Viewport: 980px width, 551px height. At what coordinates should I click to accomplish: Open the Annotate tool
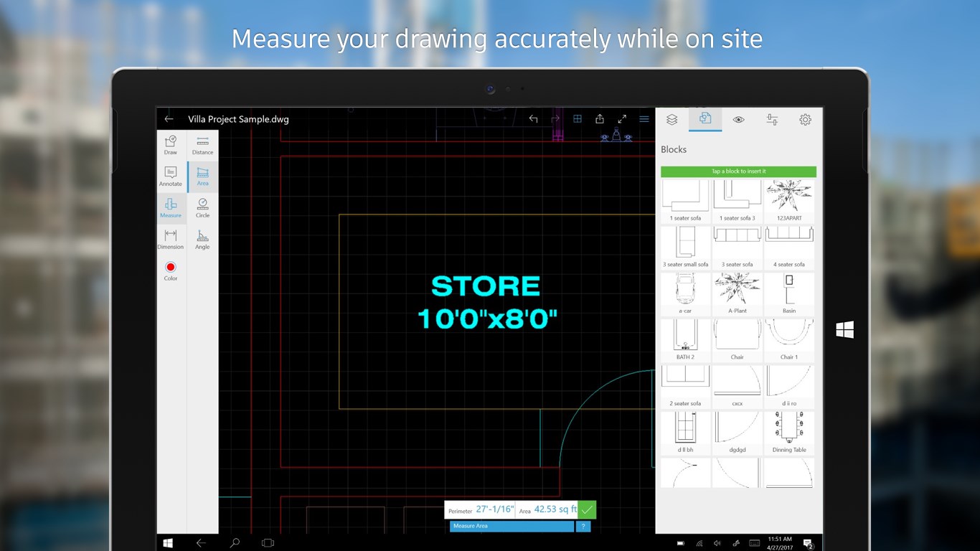point(170,178)
